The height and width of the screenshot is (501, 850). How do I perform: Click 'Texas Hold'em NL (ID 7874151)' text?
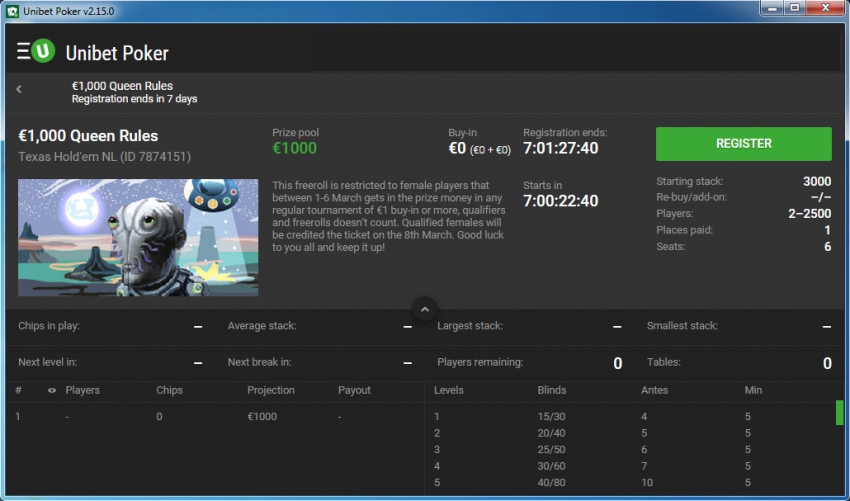point(105,157)
